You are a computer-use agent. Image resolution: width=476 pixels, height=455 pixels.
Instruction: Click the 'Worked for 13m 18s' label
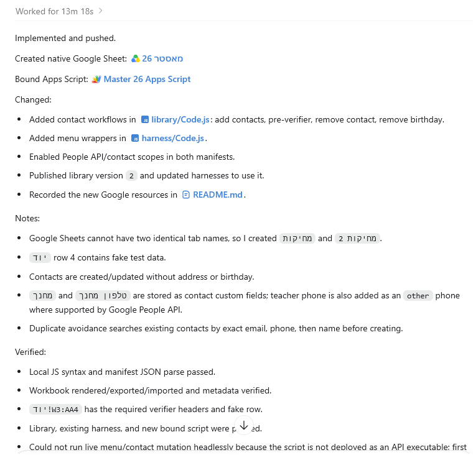point(55,11)
